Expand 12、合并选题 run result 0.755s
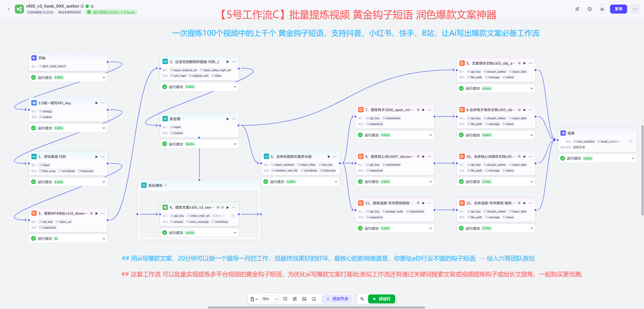The image size is (644, 309). click(x=531, y=228)
